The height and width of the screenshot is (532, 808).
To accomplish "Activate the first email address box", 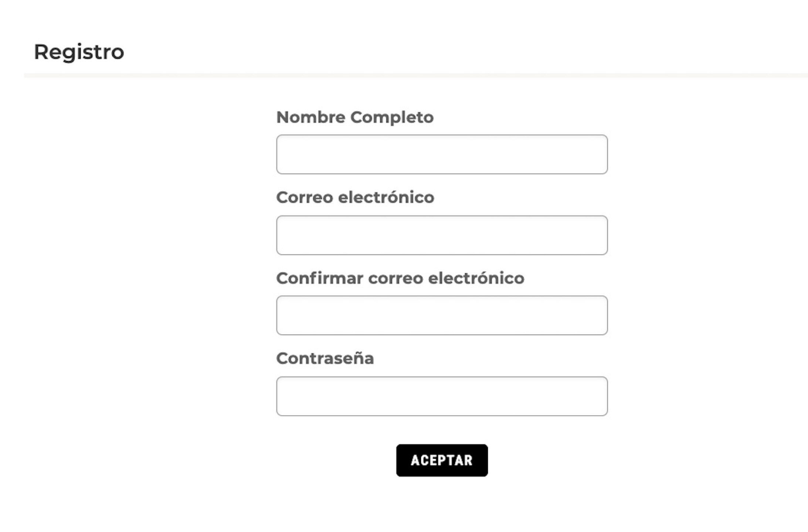I will [x=442, y=235].
